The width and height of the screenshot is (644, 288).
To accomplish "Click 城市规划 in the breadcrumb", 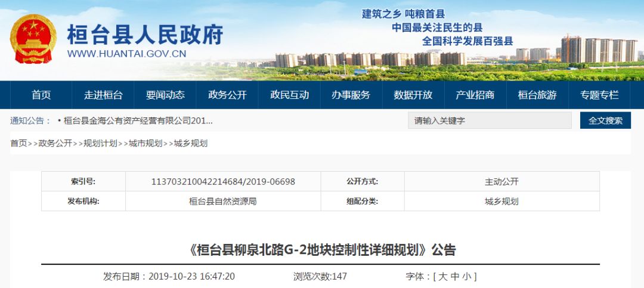I will coord(145,143).
